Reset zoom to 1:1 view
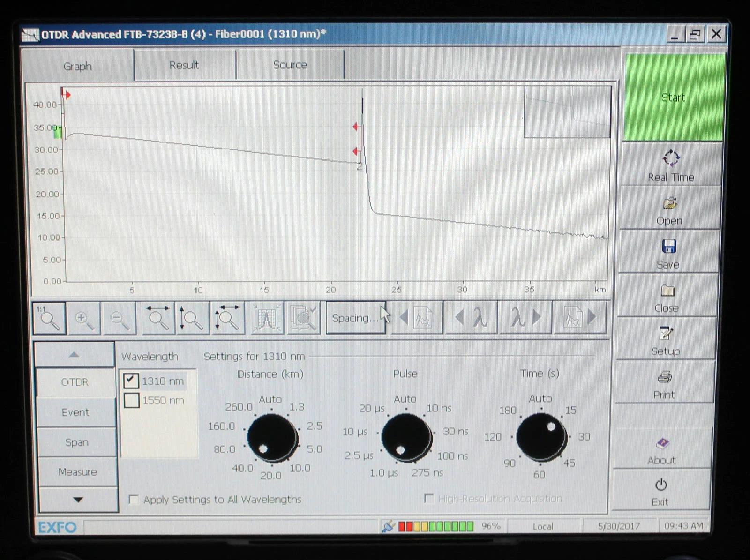750x560 pixels. pos(49,318)
